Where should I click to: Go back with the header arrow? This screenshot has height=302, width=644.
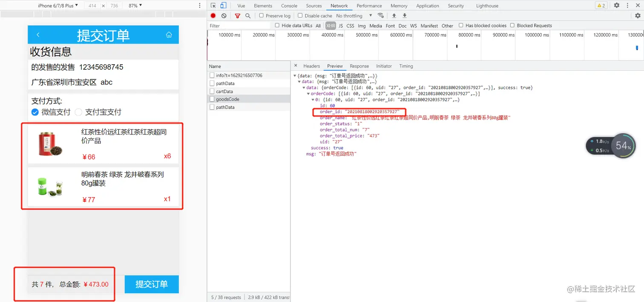click(38, 34)
